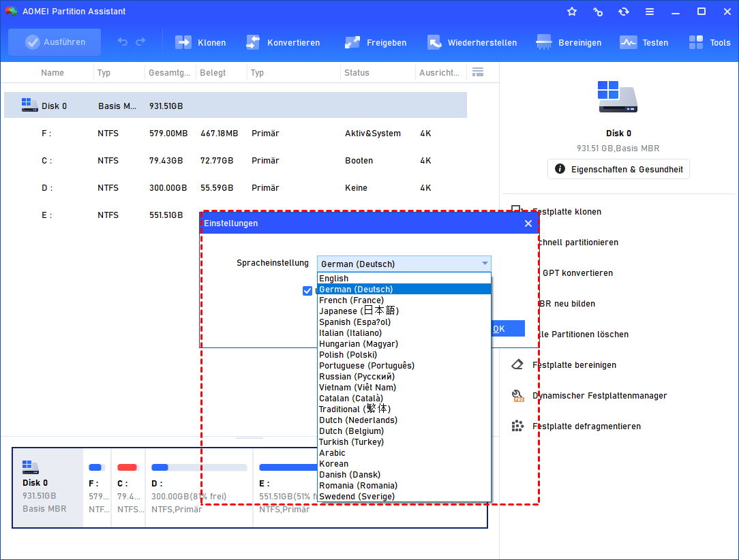Click the star favorite icon in title bar
The width and height of the screenshot is (739, 560).
click(572, 12)
